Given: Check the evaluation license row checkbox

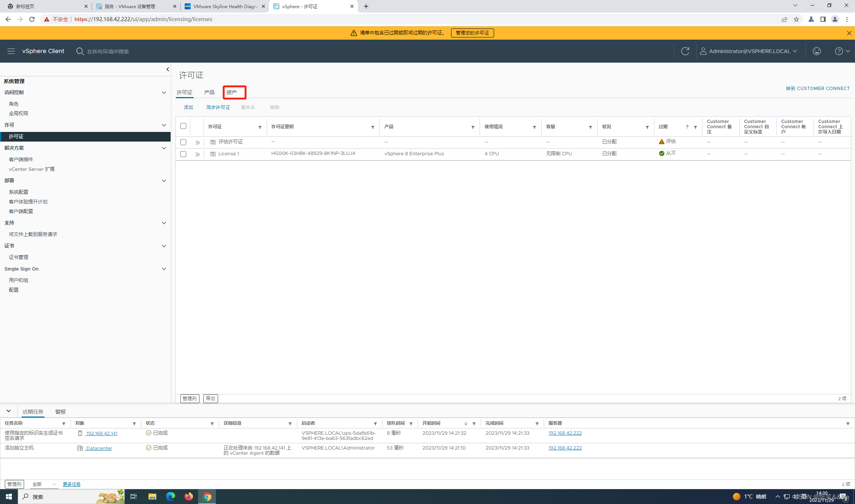Looking at the screenshot, I should (183, 142).
